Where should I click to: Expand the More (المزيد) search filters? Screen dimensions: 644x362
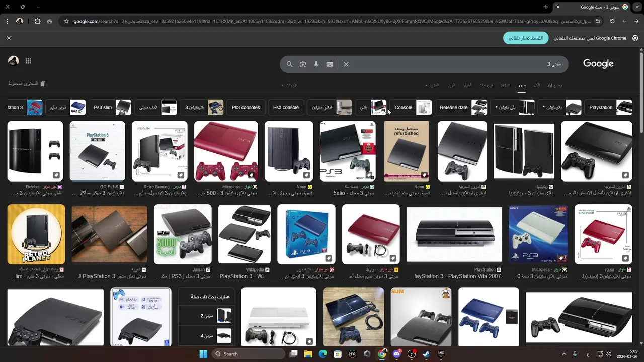[432, 85]
